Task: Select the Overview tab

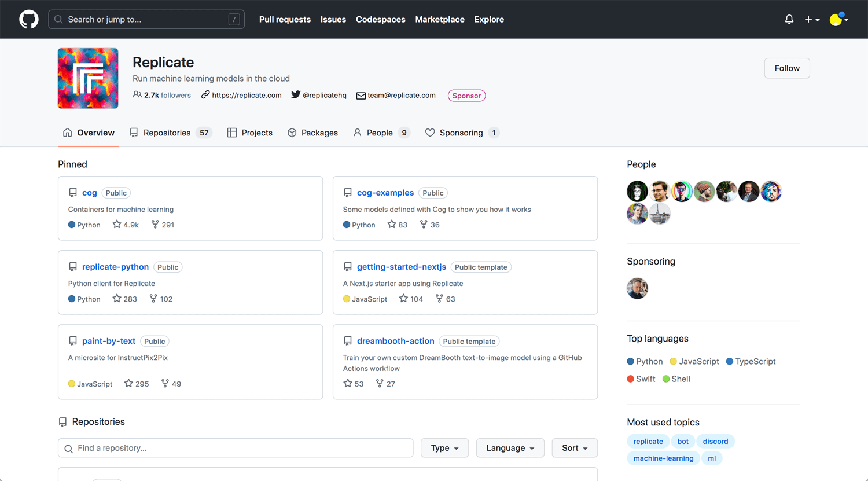Action: tap(89, 133)
